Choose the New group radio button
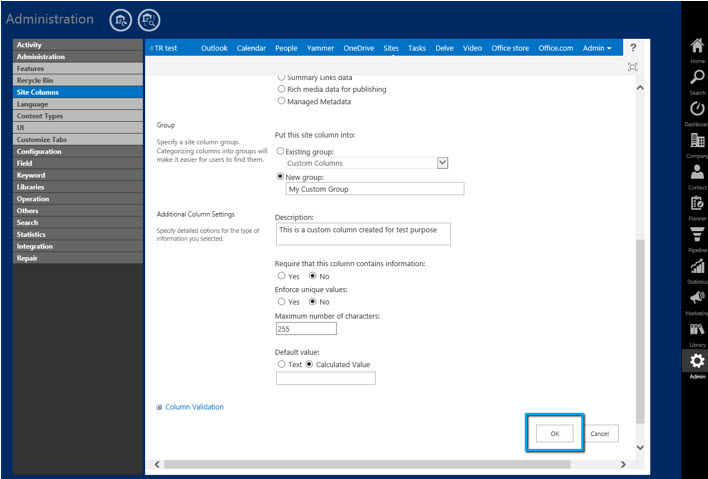 [280, 177]
